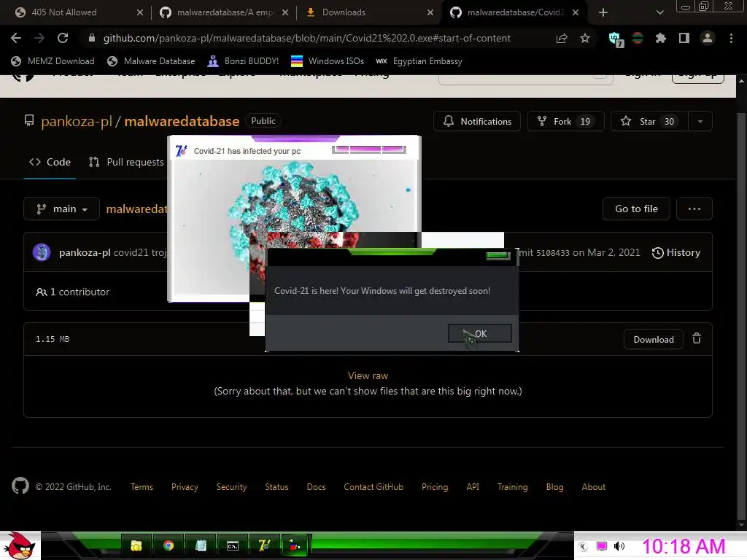
Task: Open Chrome from the taskbar
Action: [x=169, y=545]
